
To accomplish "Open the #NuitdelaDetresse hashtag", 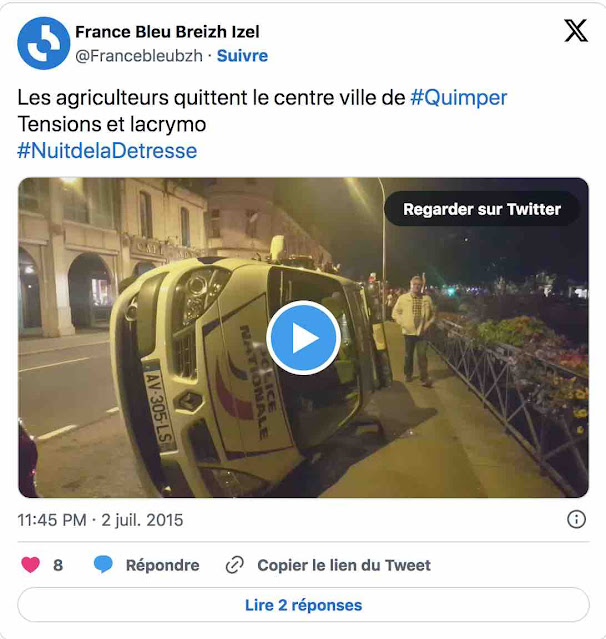I will pos(107,151).
